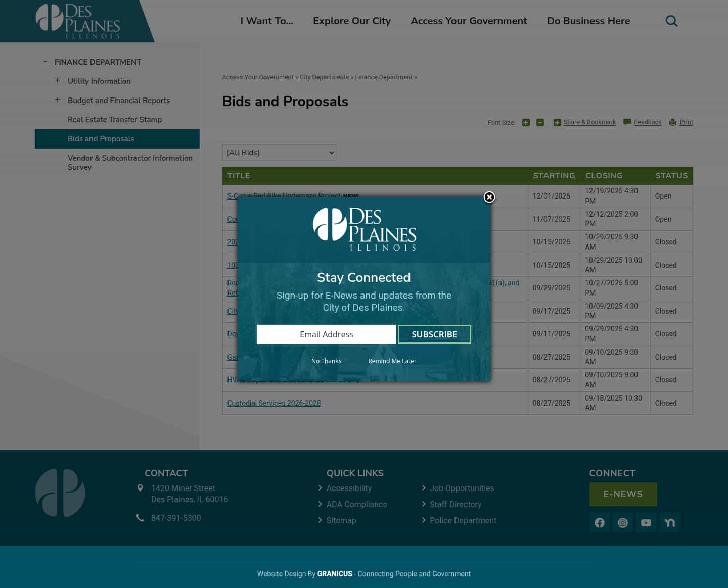Open the Access Your Government menu
The width and height of the screenshot is (728, 588).
(469, 21)
